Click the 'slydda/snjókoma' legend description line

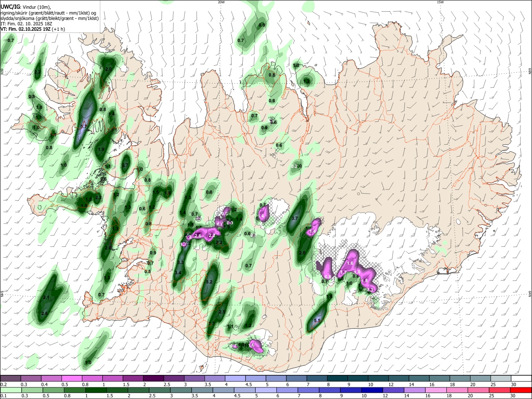coord(49,18)
